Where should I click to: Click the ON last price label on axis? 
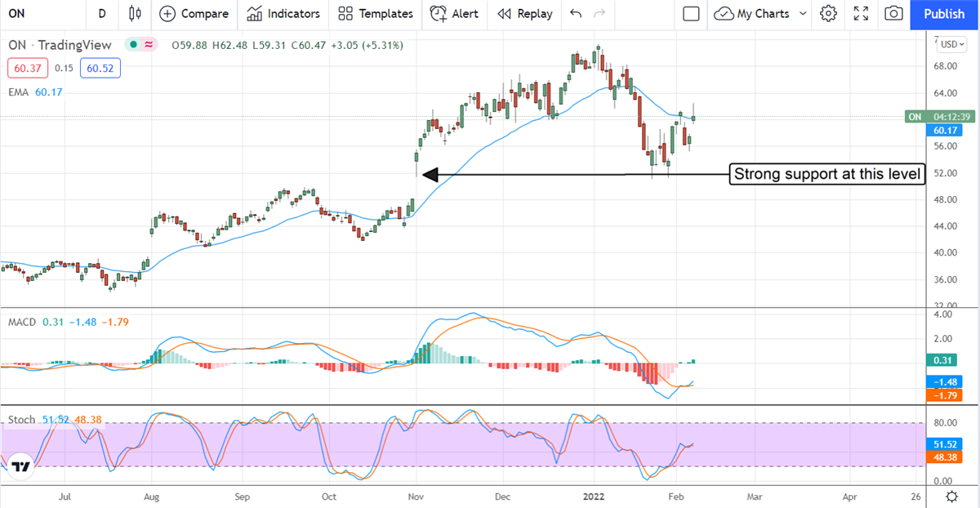939,117
